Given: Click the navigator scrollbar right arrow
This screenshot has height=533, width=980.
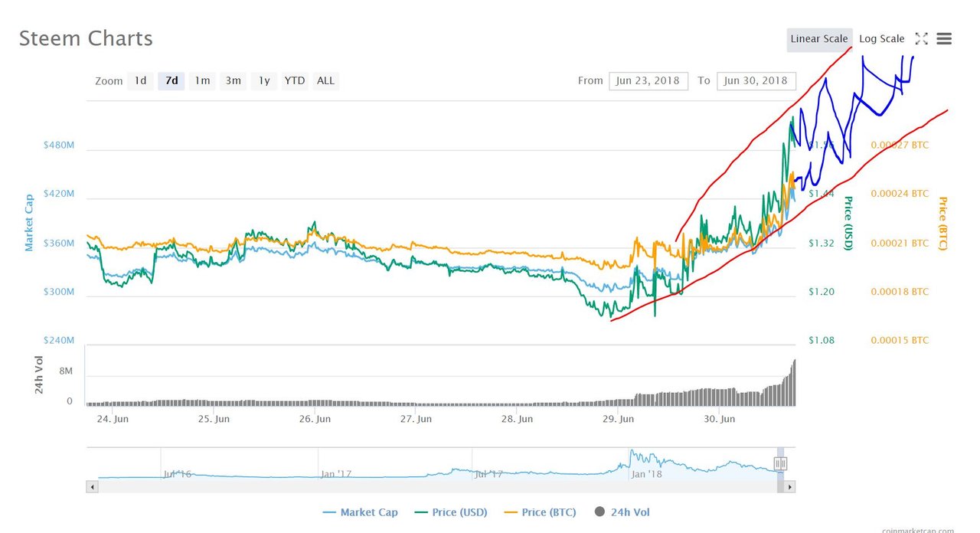Looking at the screenshot, I should point(790,486).
